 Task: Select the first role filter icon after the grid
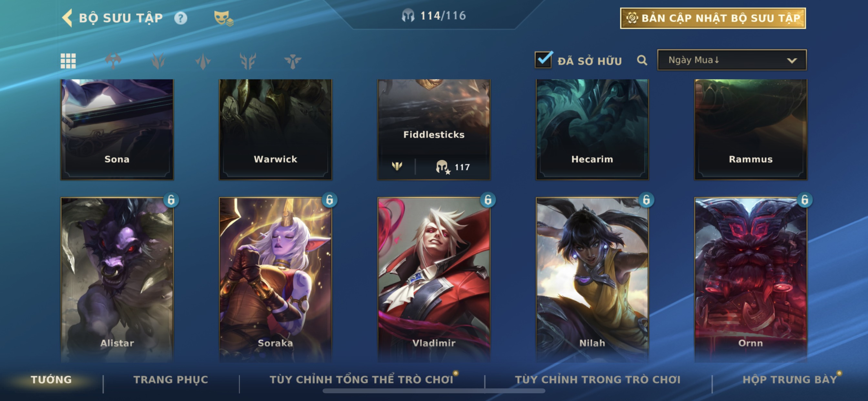tap(113, 61)
